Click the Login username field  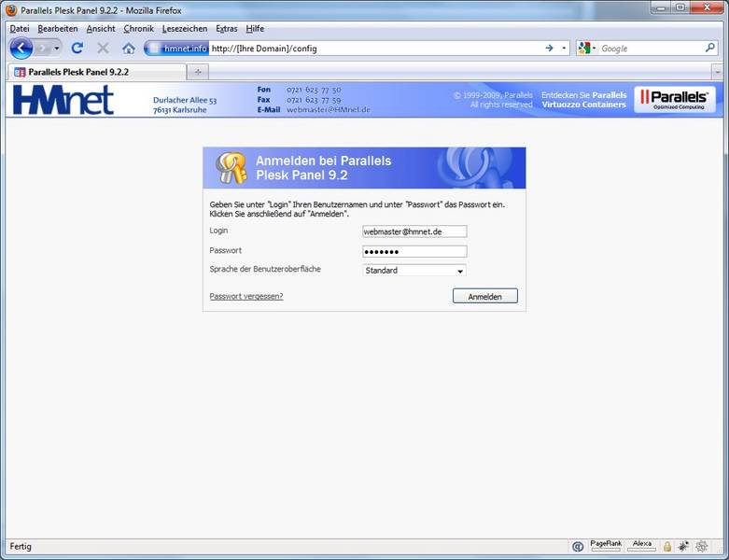point(414,231)
